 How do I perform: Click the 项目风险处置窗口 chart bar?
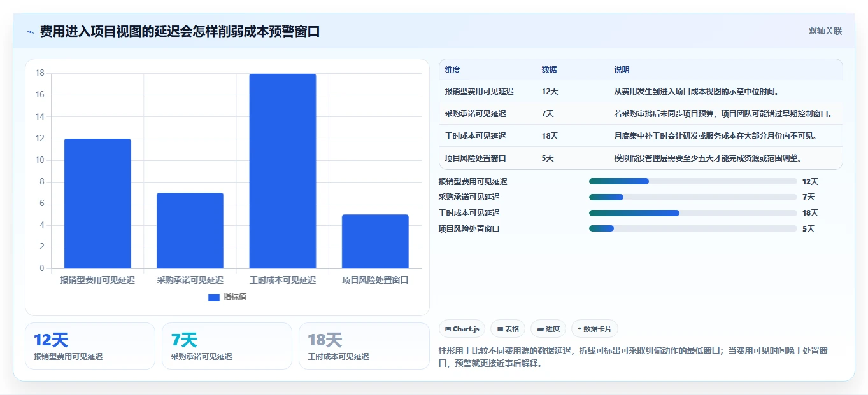(x=375, y=242)
